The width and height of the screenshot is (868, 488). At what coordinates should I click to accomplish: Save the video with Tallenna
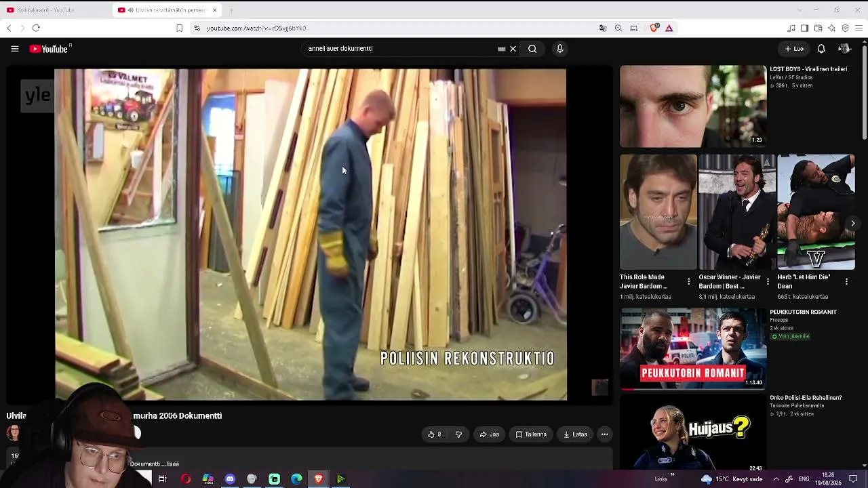531,434
